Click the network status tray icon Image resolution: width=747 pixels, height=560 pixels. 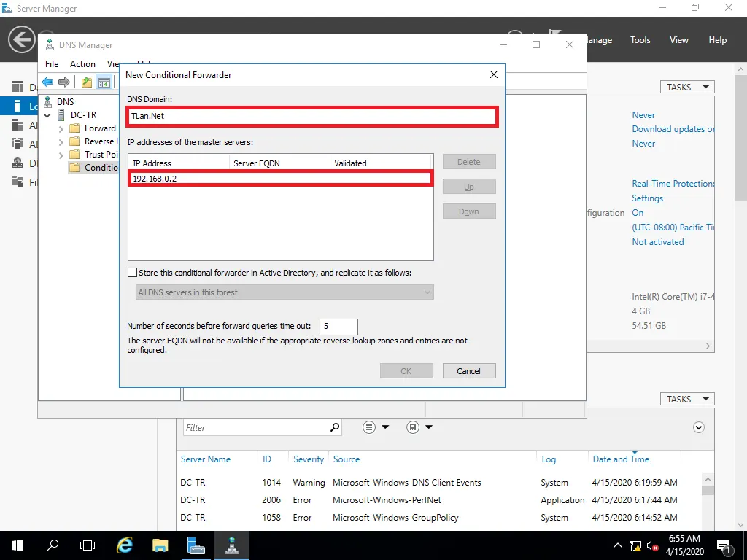(x=635, y=545)
